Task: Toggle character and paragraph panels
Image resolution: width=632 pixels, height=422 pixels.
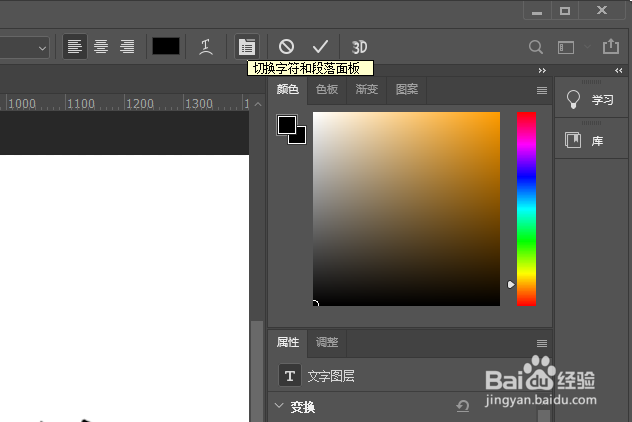Action: pos(247,47)
